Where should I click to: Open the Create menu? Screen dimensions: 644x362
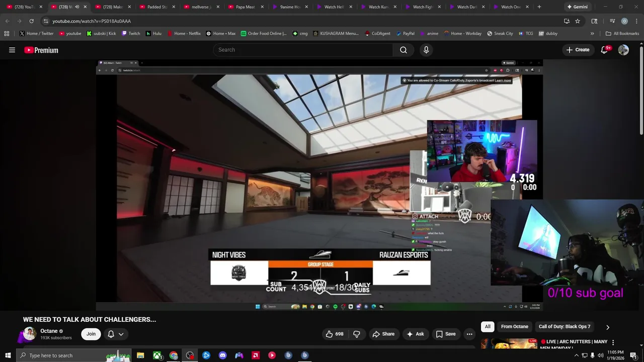pos(578,50)
